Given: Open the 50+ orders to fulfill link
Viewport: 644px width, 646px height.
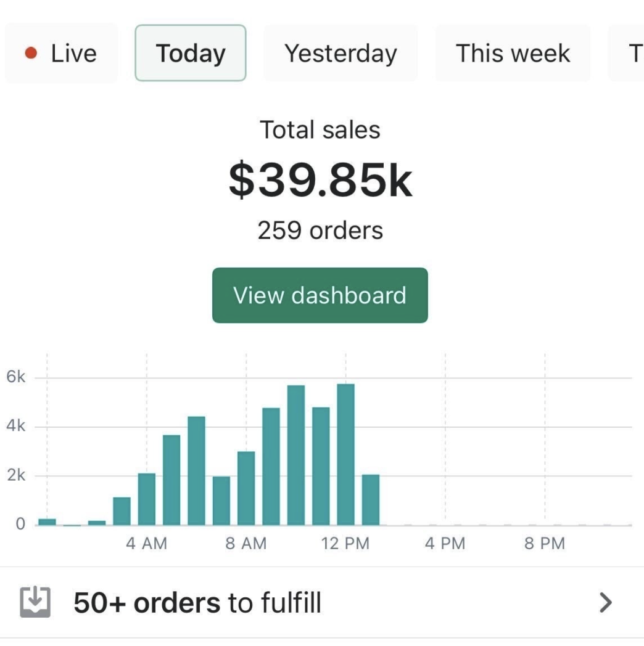Looking at the screenshot, I should tap(197, 602).
